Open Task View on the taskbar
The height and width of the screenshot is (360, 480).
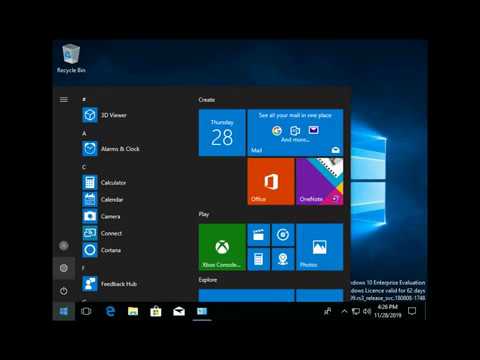click(x=86, y=311)
